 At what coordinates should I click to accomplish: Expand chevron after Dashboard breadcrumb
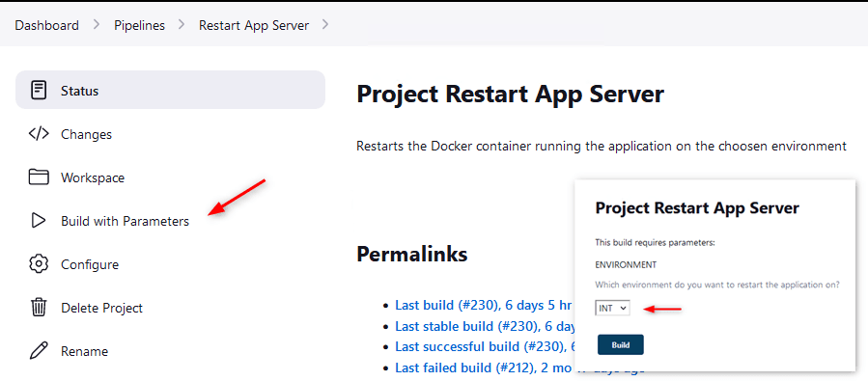[x=97, y=25]
